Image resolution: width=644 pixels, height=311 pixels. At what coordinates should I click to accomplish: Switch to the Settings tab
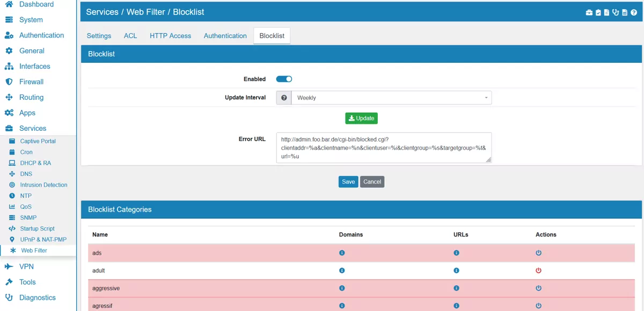[99, 35]
